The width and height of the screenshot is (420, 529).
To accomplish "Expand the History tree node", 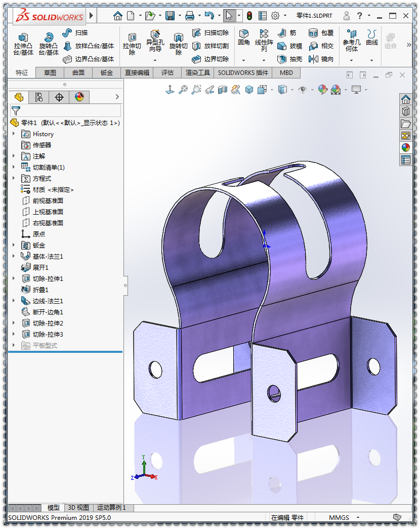I will (x=14, y=134).
